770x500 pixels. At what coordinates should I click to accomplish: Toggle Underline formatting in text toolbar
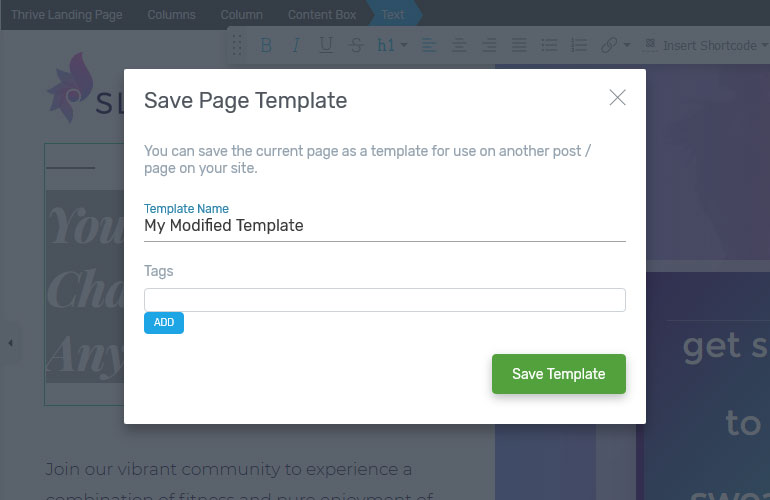pyautogui.click(x=326, y=45)
